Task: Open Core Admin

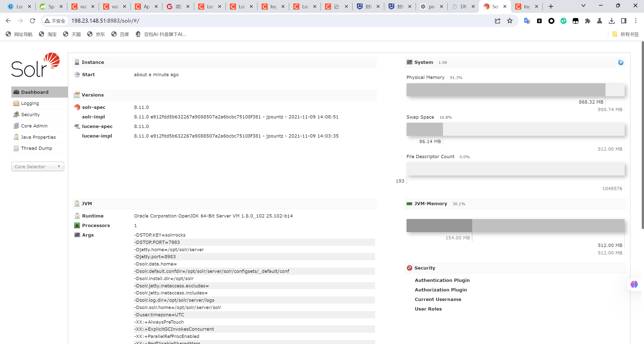Action: (39, 126)
